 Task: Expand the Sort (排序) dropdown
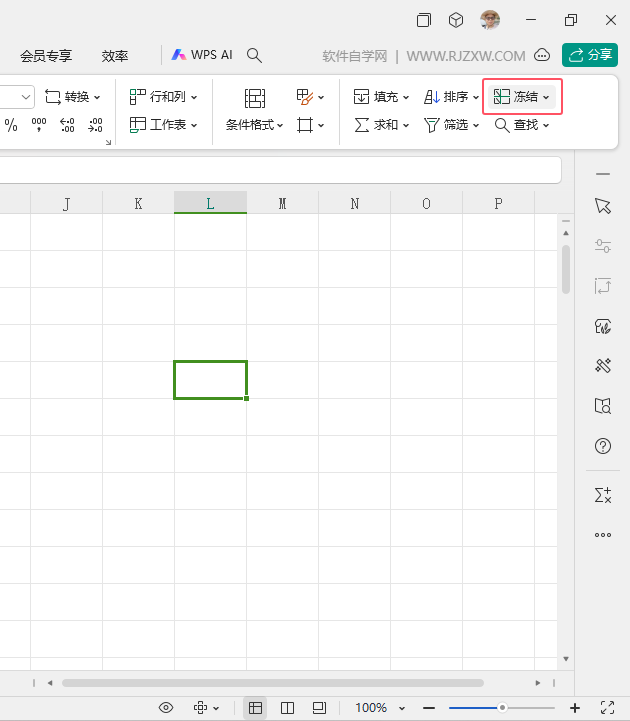click(x=451, y=97)
